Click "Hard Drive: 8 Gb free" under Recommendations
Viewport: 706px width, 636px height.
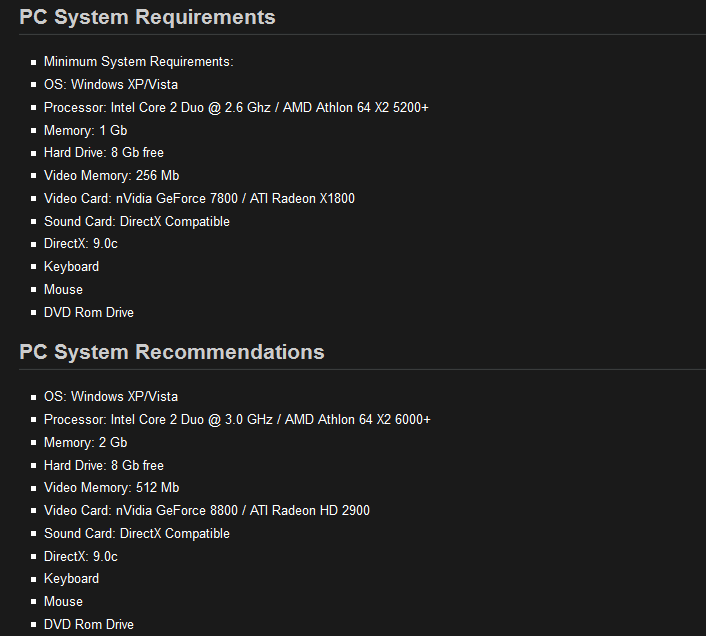[103, 466]
